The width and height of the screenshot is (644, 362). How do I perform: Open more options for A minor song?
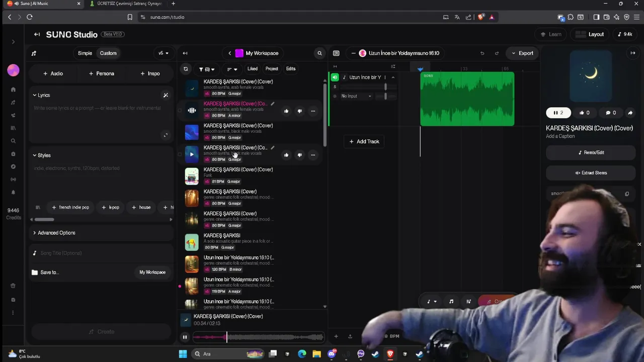[x=313, y=111]
